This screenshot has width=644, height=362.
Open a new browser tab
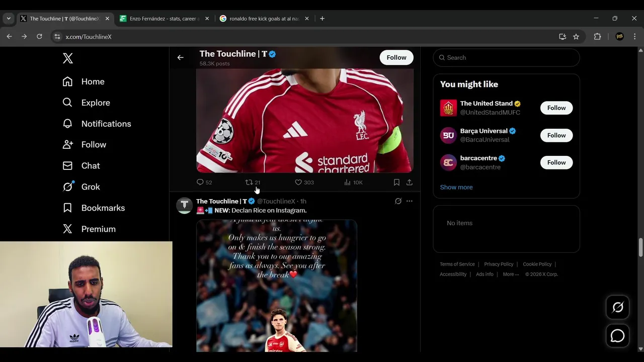(x=322, y=19)
